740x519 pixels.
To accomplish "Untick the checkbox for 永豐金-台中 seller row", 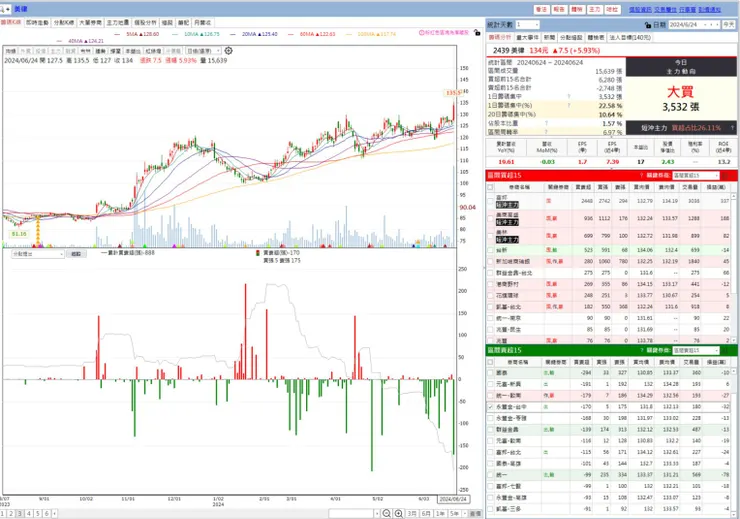I will (490, 407).
